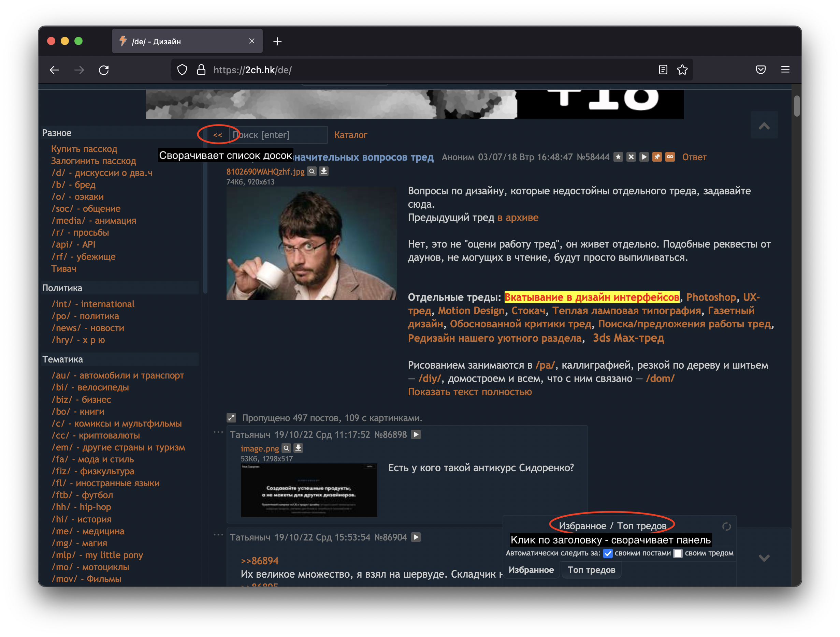Click the infinity icon on thread №58444

point(670,157)
